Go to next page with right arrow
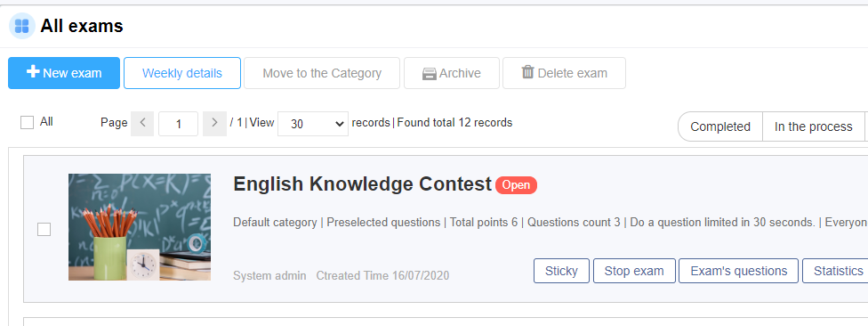 coord(215,123)
